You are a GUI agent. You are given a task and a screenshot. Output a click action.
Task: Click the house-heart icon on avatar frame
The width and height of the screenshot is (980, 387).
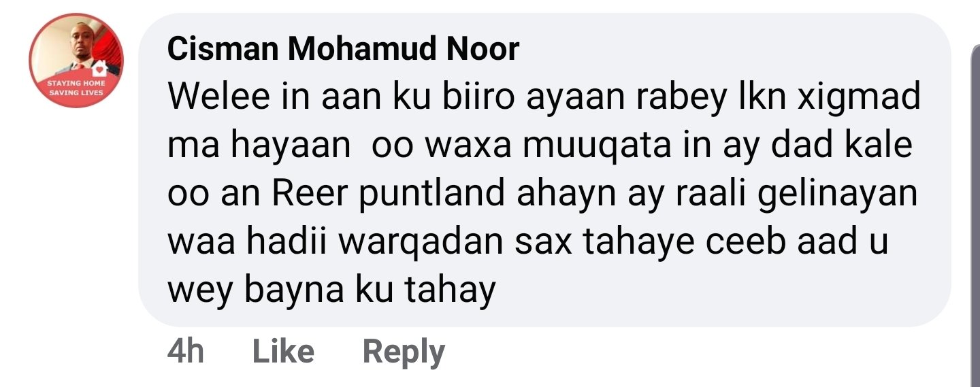click(x=99, y=69)
